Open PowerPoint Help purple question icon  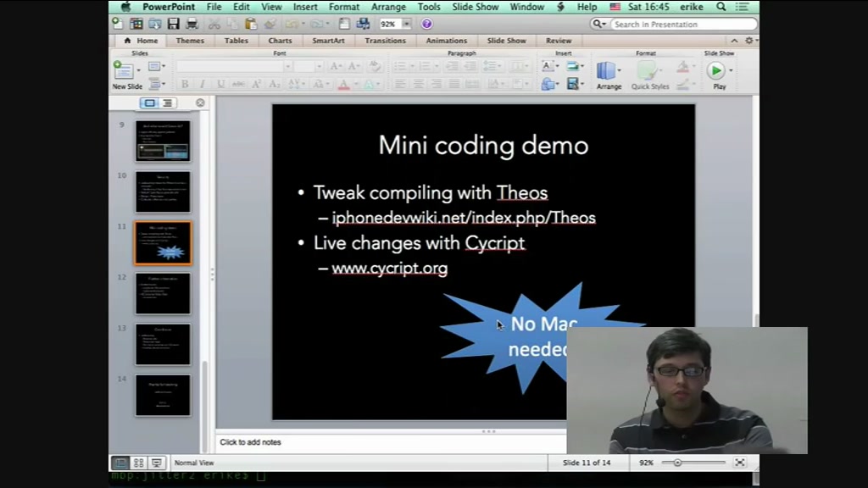426,24
